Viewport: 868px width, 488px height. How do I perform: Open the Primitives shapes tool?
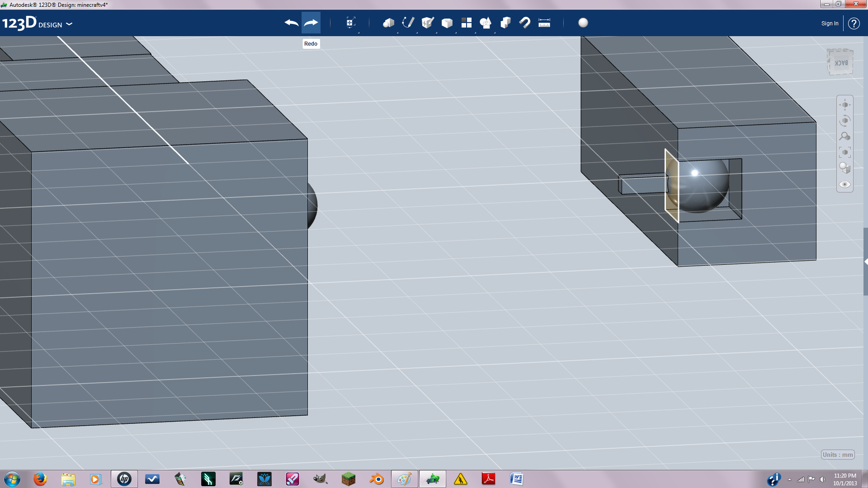(x=388, y=23)
